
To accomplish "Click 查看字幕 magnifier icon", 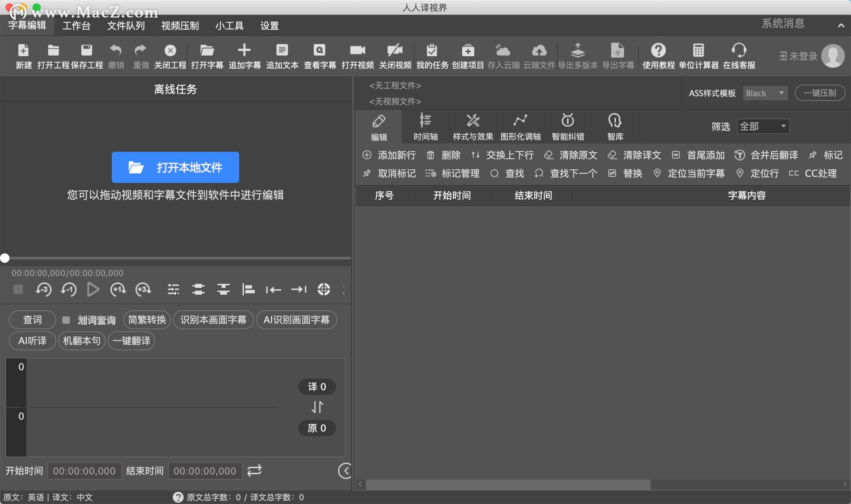I will coord(320,50).
